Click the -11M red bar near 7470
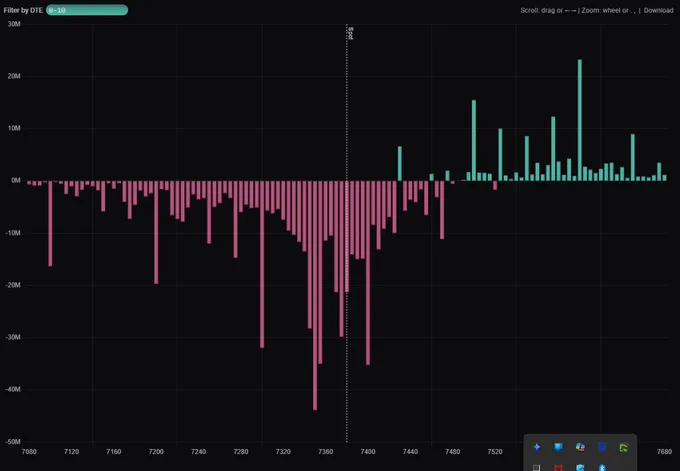Image resolution: width=680 pixels, height=471 pixels. pyautogui.click(x=442, y=210)
